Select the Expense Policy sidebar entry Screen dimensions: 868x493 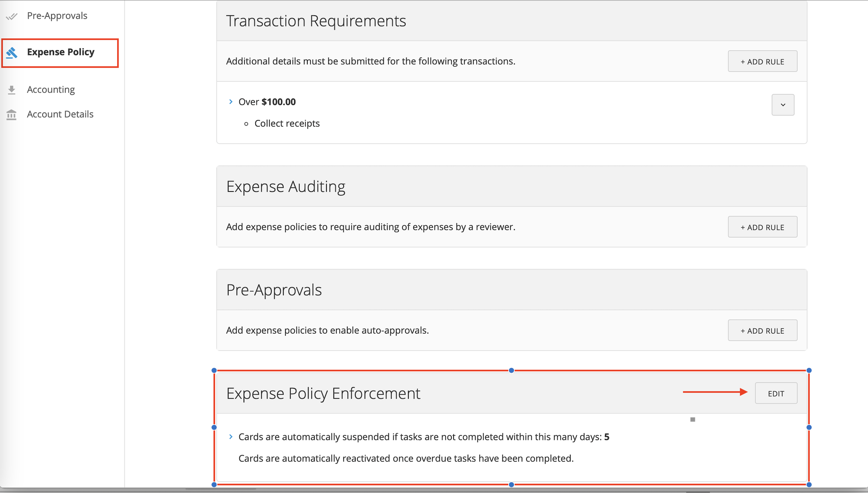click(x=61, y=52)
